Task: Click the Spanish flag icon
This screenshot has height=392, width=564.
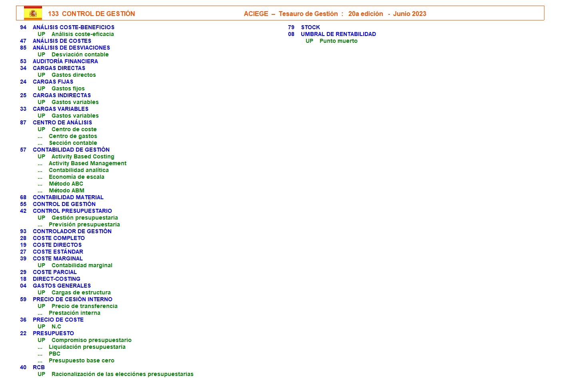Action: click(x=33, y=13)
